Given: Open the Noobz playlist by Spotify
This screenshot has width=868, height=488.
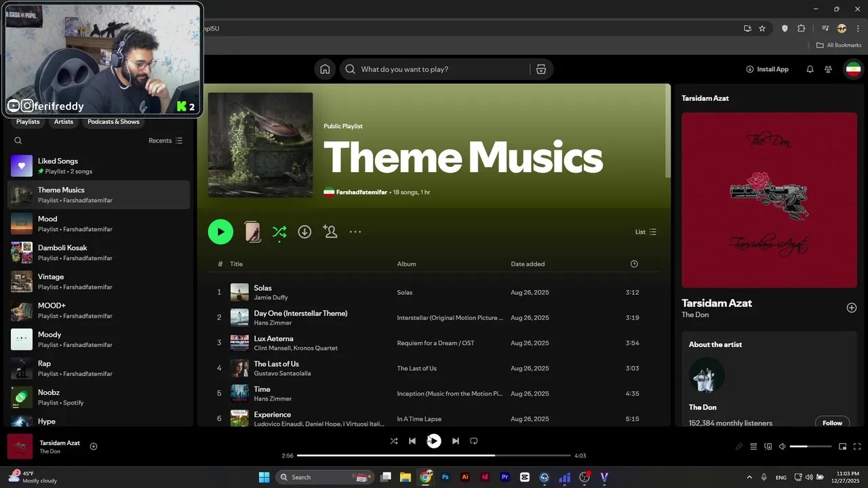Looking at the screenshot, I should coord(98,397).
